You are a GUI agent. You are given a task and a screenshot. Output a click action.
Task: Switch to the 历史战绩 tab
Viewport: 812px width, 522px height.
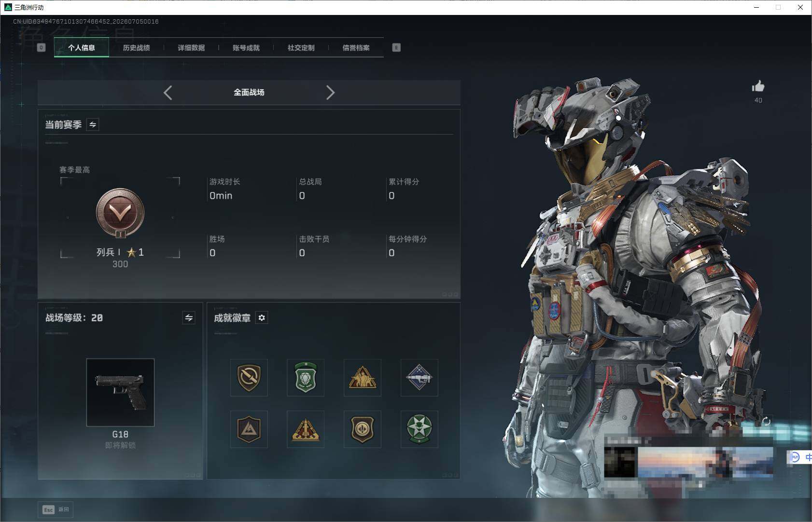click(136, 48)
